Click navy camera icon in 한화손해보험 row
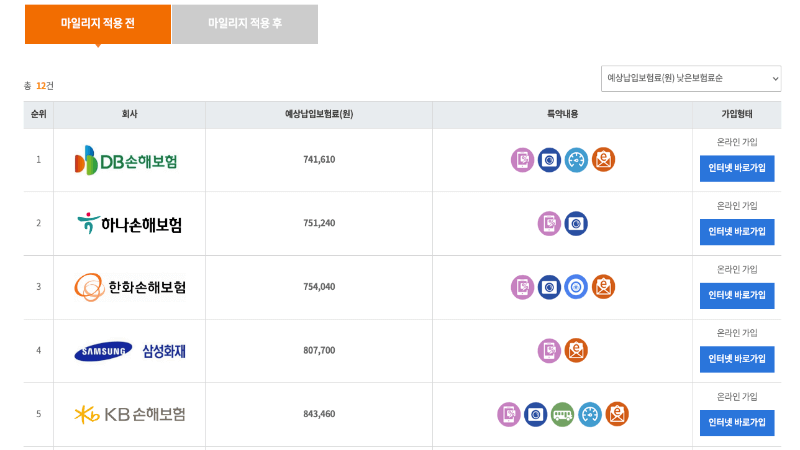800x450 pixels. [x=549, y=287]
